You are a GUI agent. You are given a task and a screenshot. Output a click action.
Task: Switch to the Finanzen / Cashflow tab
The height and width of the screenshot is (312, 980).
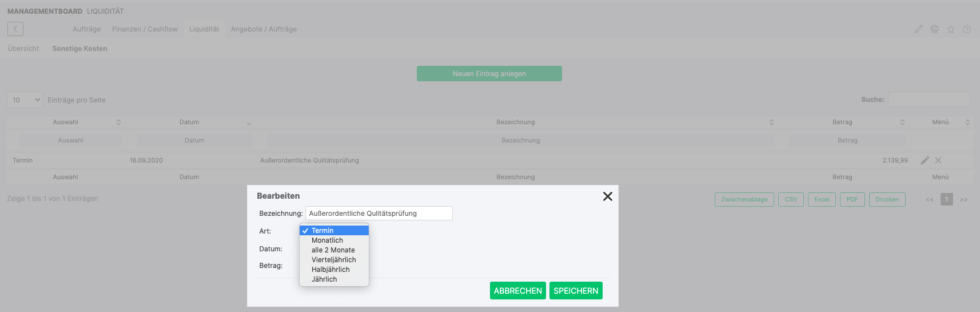pos(145,29)
